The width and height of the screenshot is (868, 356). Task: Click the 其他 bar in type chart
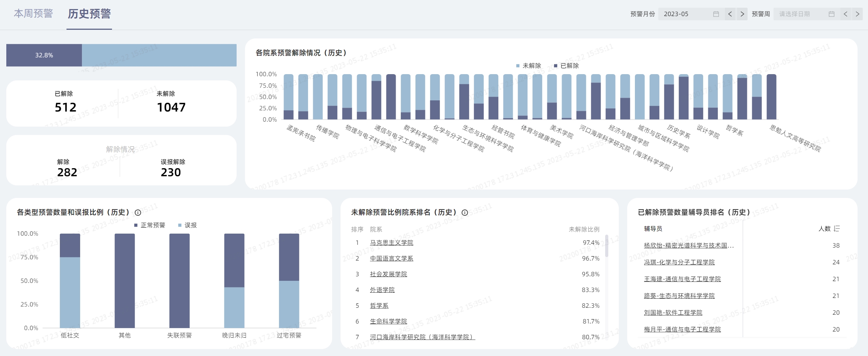[x=125, y=281]
